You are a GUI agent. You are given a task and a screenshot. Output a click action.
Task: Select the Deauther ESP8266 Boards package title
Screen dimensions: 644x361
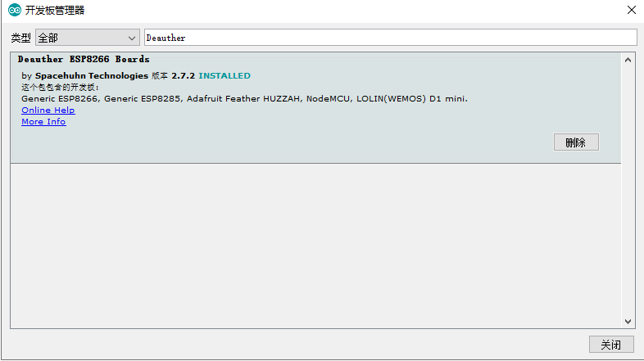tap(84, 60)
